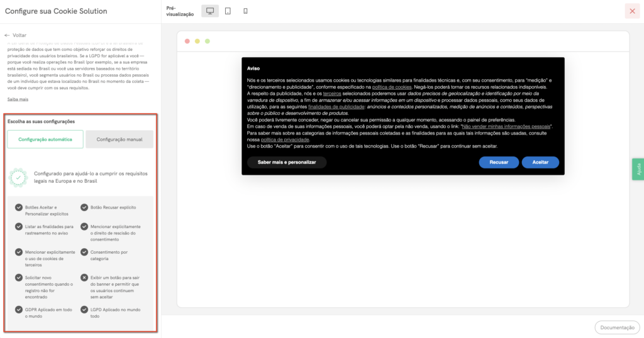This screenshot has height=338, width=644.
Task: Click check icon beside LGPD Aplicado
Action: point(84,310)
